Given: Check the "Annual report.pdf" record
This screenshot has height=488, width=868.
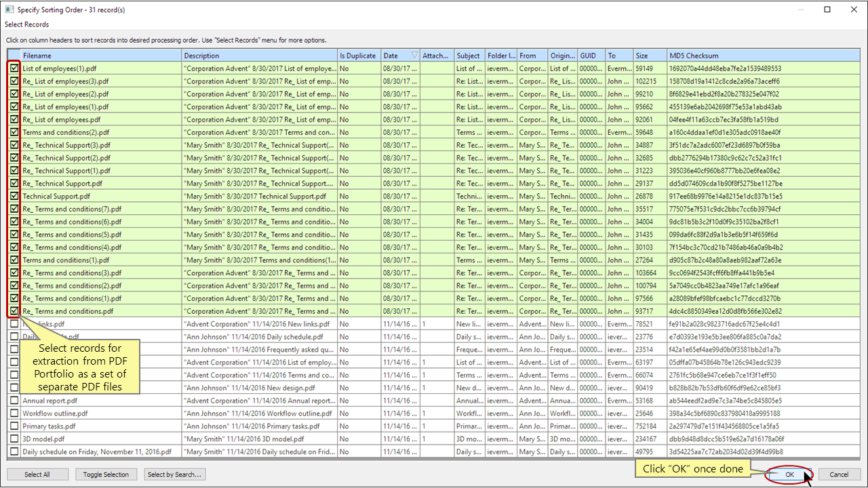Looking at the screenshot, I should click(14, 401).
